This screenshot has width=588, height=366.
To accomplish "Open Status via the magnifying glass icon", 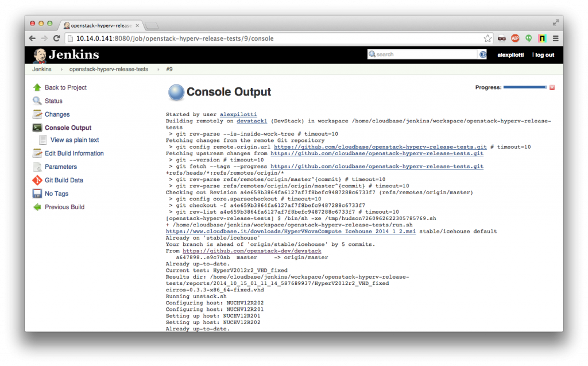I will (38, 101).
